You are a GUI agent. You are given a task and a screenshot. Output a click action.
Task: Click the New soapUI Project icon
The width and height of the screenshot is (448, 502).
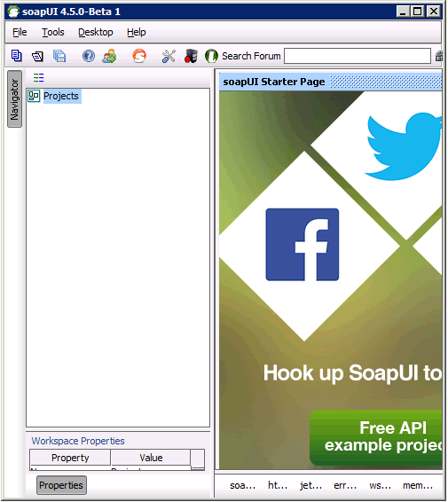[17, 56]
